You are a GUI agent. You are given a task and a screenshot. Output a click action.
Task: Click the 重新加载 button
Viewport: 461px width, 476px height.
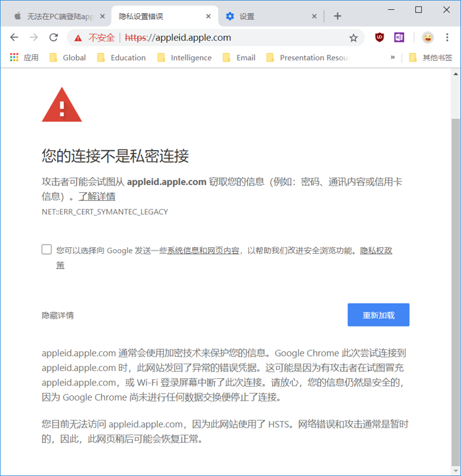click(x=378, y=315)
